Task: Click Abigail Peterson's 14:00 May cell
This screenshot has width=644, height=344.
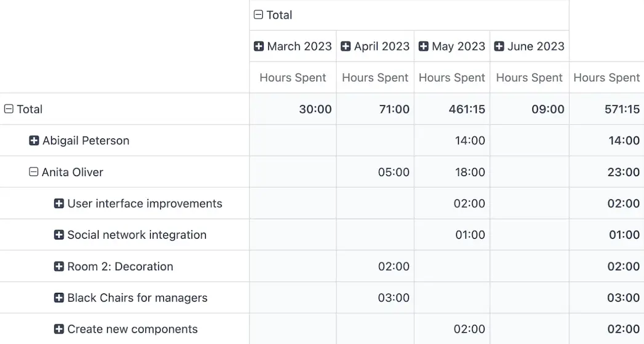Action: [x=470, y=141]
